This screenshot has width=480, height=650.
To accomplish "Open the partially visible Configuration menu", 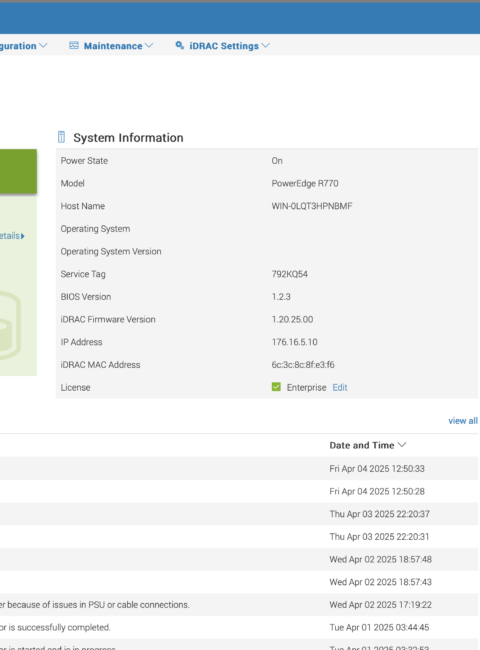I will [x=23, y=46].
